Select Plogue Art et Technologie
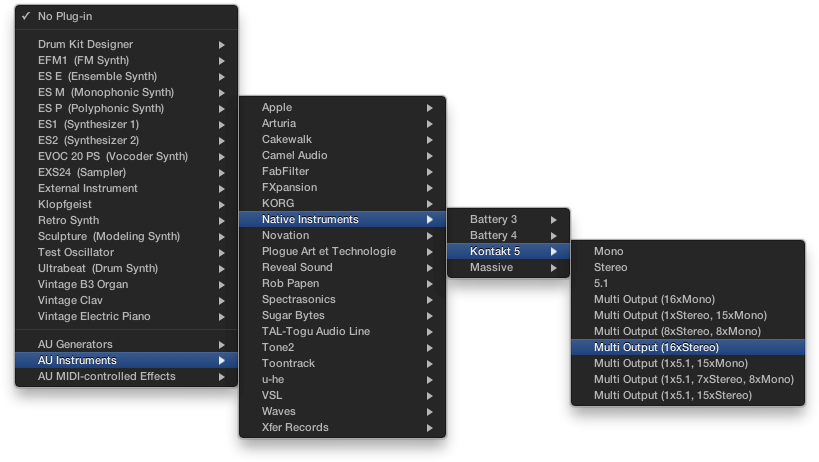 pos(342,252)
